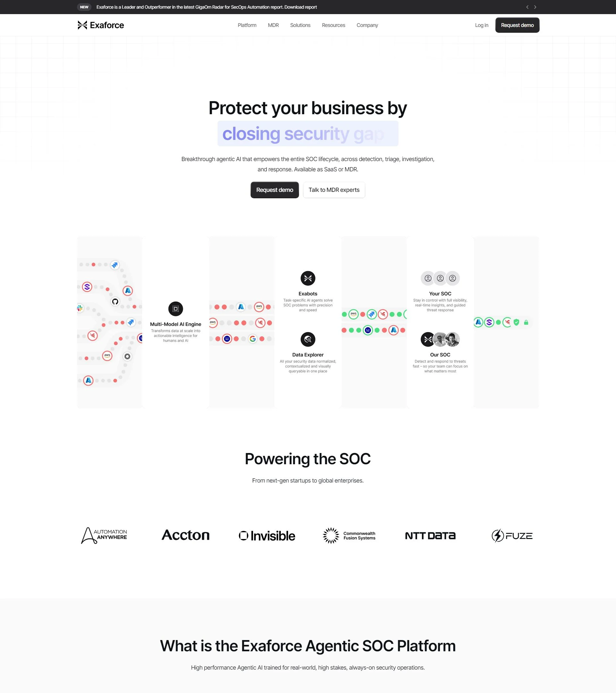Click the NTT DATA customer logo
This screenshot has width=616, height=693.
[430, 536]
